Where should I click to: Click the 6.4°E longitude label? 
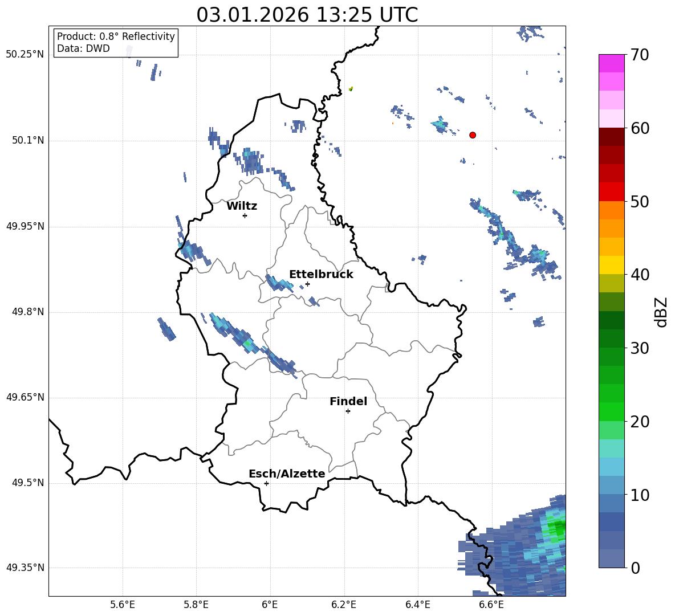pos(417,605)
